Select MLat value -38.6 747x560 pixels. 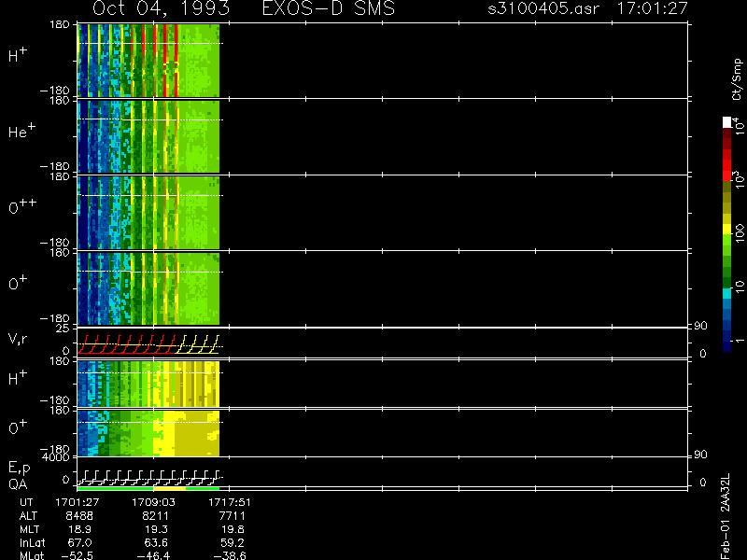(x=230, y=555)
